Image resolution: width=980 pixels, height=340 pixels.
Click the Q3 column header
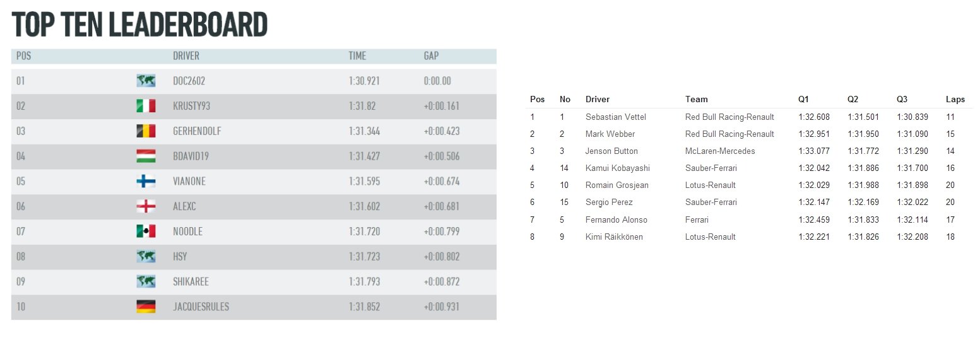tap(902, 99)
